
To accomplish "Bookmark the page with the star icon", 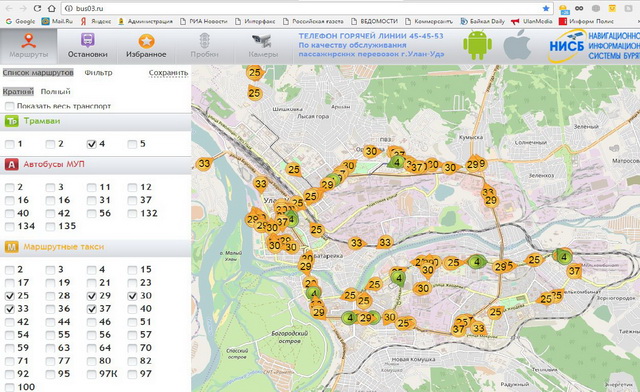I will [x=546, y=8].
